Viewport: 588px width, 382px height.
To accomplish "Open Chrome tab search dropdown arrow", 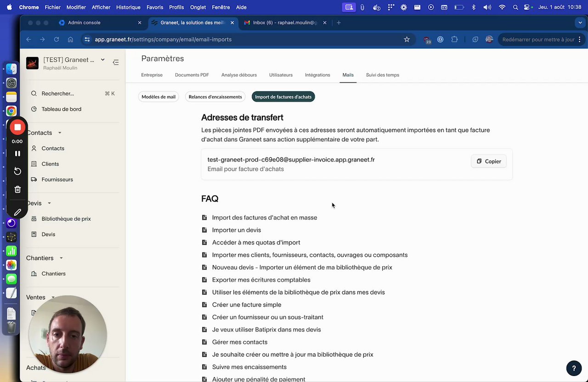I will [x=580, y=23].
